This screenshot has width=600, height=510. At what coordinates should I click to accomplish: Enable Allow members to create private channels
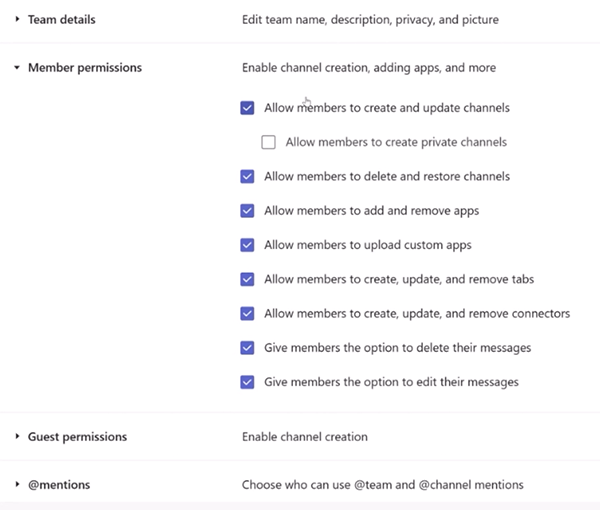tap(268, 142)
